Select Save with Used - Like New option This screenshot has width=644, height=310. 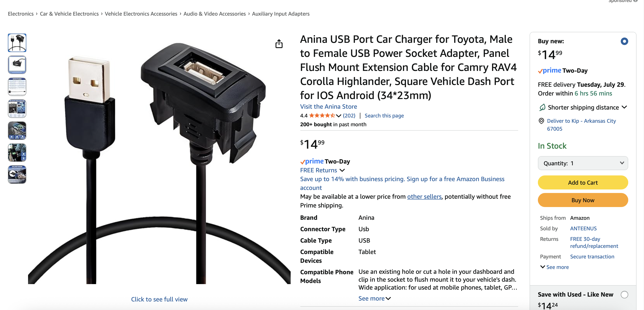pyautogui.click(x=624, y=294)
